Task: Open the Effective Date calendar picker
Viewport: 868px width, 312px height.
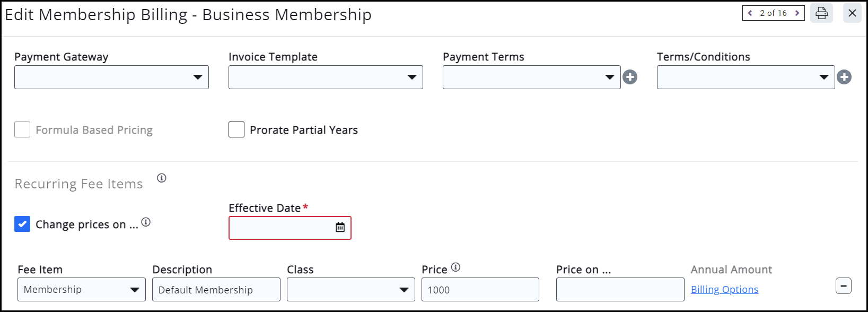Action: click(340, 228)
